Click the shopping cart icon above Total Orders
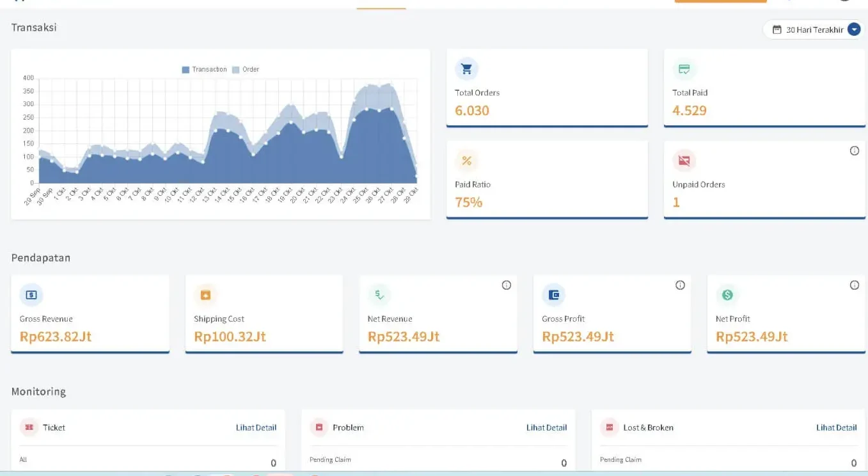 466,69
